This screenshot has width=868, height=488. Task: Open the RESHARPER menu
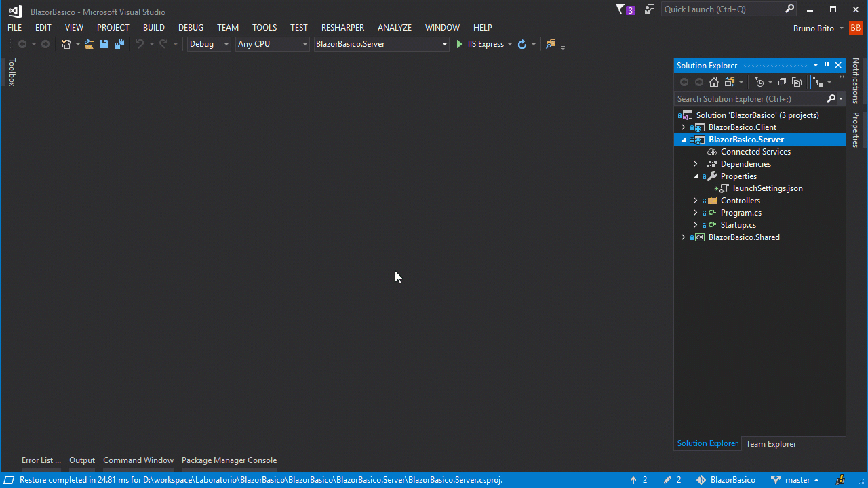point(342,28)
